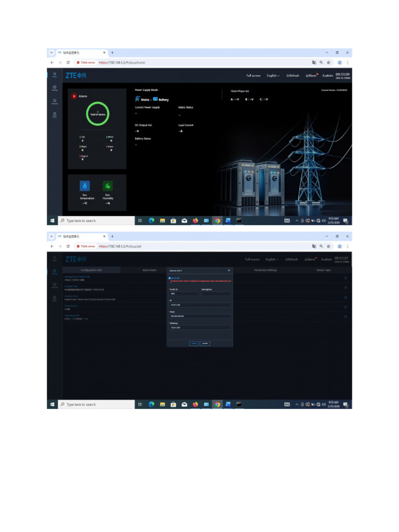Close the Internet Info dialog with X
Viewport: 399px width, 532px height.
[229, 270]
